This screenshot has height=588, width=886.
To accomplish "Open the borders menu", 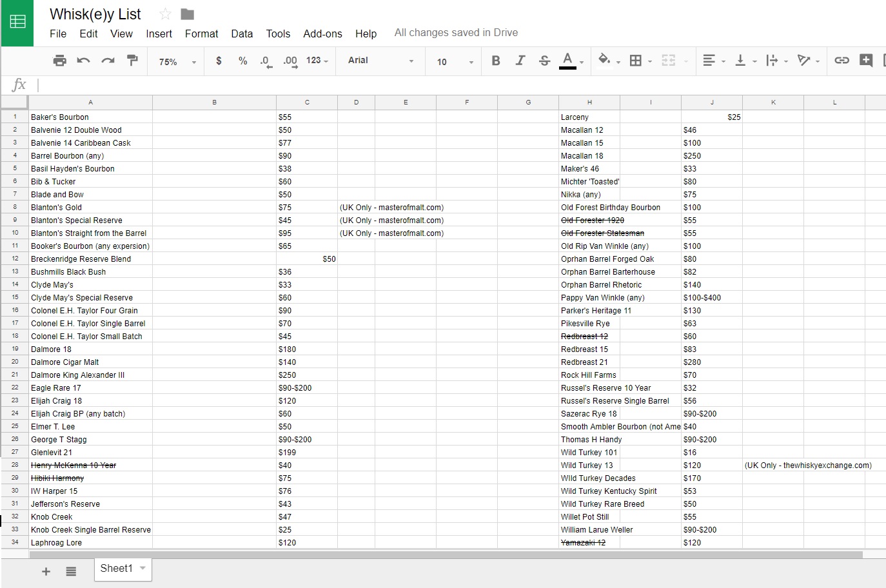I will coord(640,61).
